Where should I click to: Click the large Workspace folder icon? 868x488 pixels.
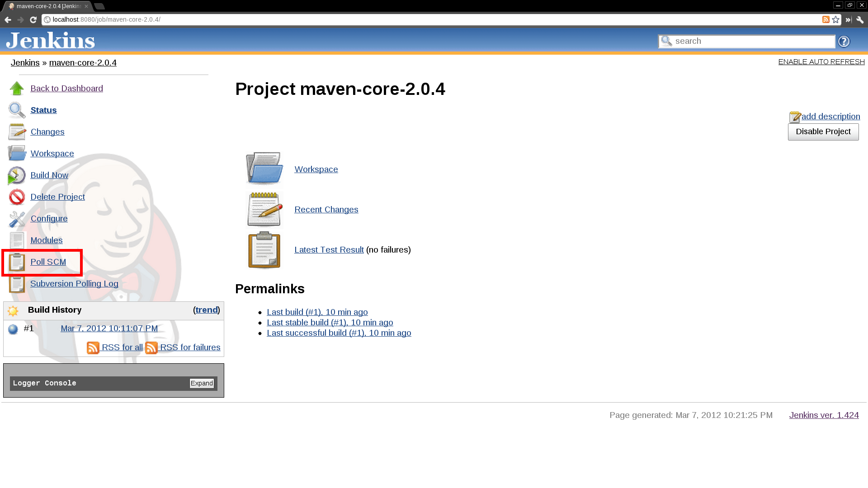pos(264,169)
